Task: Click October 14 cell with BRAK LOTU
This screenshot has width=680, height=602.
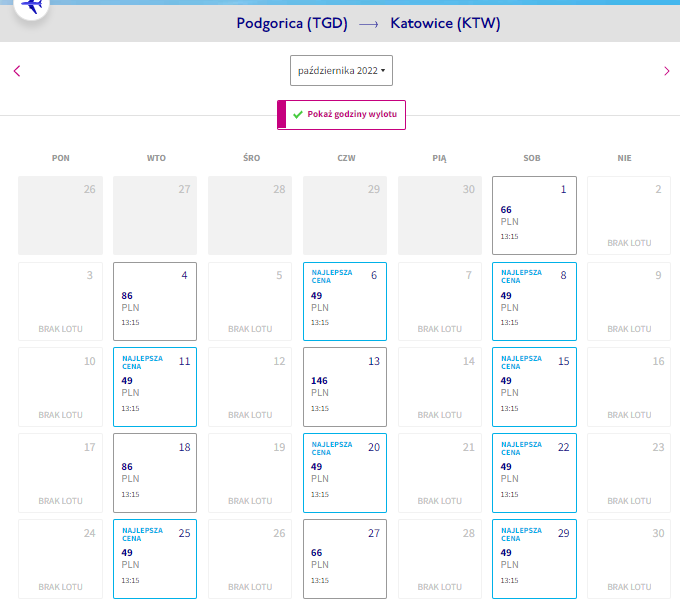Action: (440, 387)
